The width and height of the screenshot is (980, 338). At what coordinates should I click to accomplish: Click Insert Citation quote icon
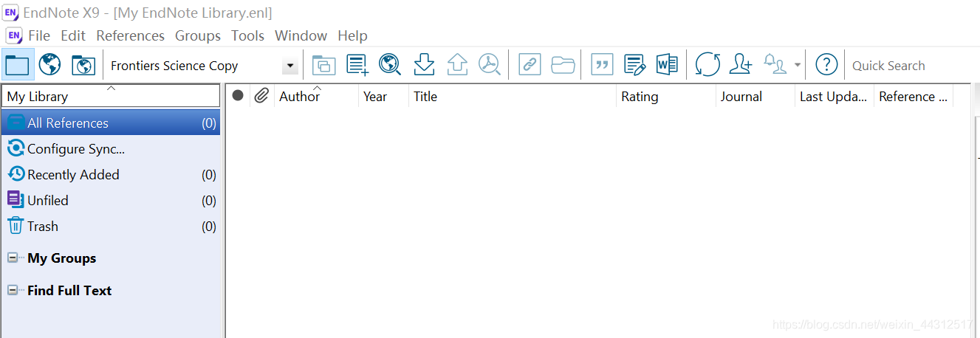[x=603, y=65]
